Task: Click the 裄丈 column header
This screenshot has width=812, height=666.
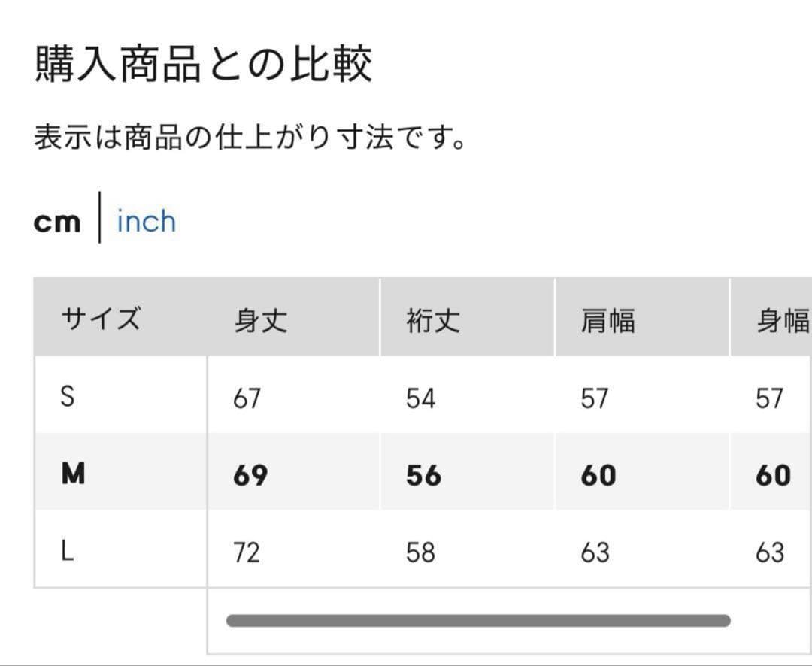Action: (x=433, y=322)
